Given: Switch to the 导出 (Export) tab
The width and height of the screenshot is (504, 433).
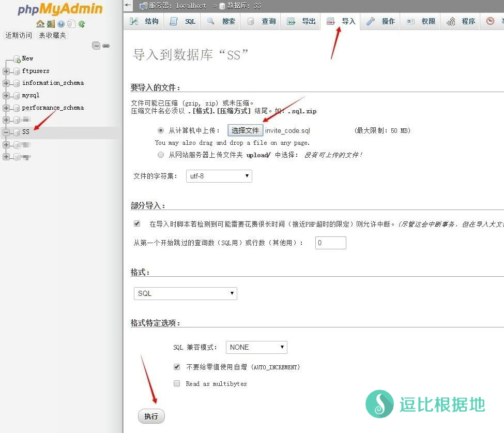Looking at the screenshot, I should click(x=301, y=21).
